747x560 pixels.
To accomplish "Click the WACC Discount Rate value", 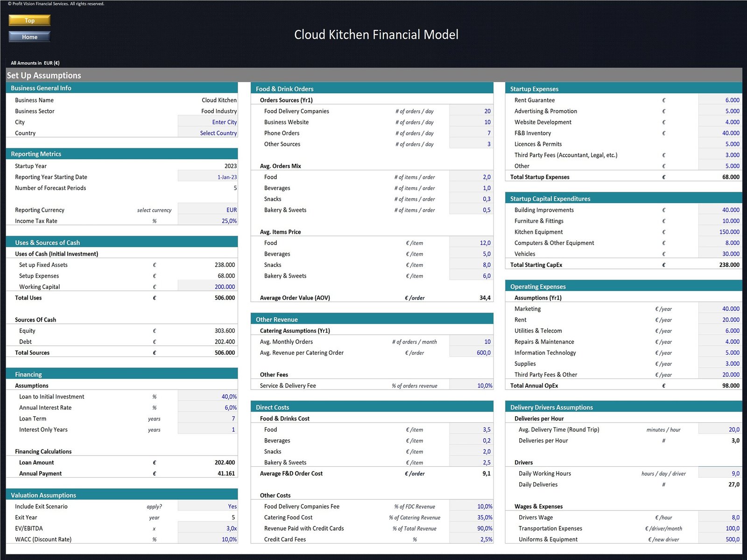I will click(x=208, y=539).
